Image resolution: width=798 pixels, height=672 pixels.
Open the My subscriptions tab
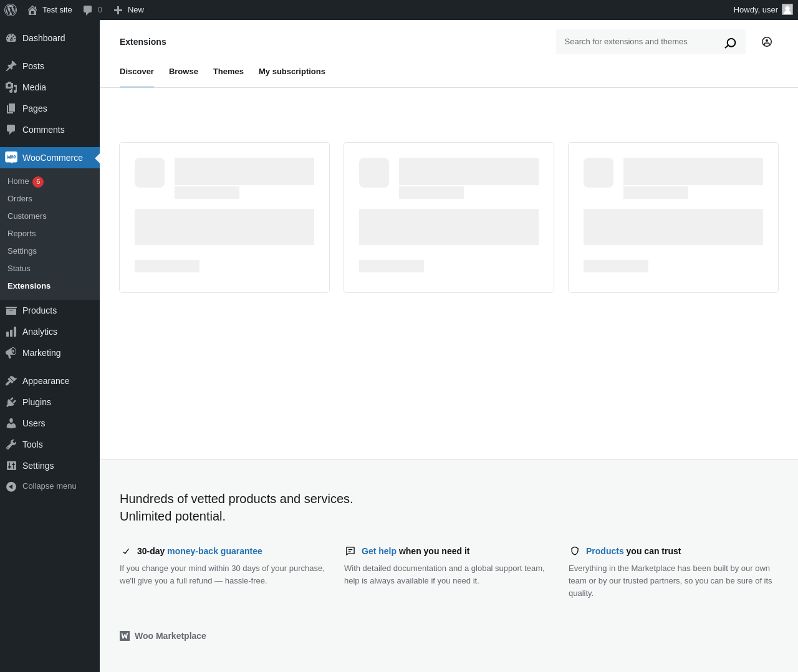[x=292, y=72]
